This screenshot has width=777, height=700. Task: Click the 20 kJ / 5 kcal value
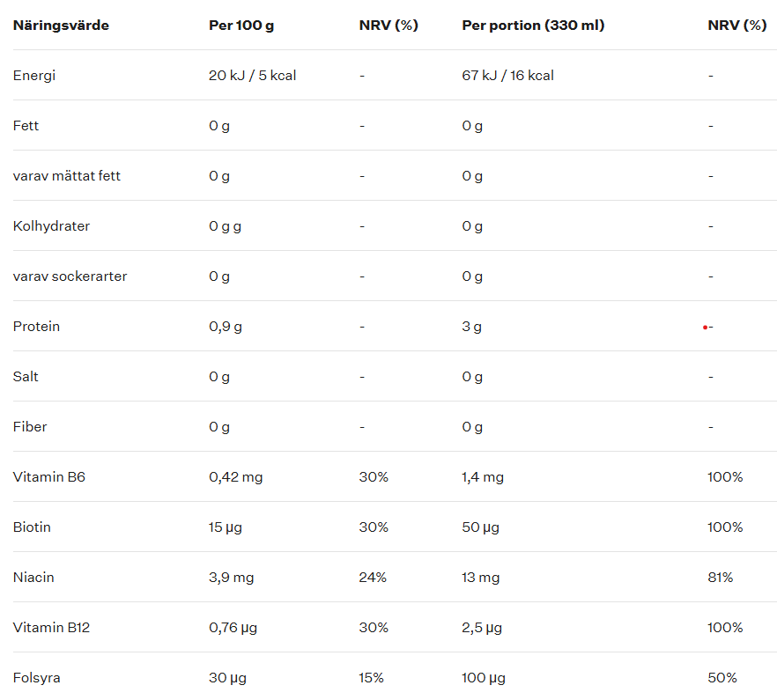252,76
